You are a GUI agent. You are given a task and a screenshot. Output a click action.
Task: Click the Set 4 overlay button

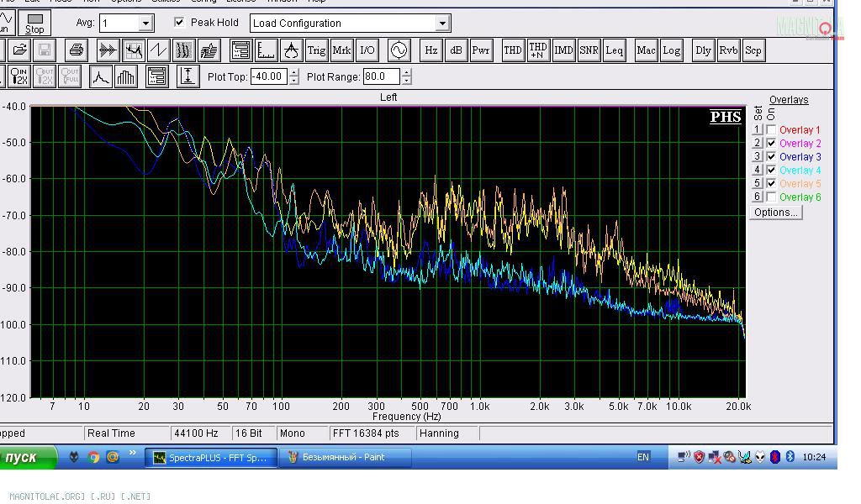(x=758, y=170)
